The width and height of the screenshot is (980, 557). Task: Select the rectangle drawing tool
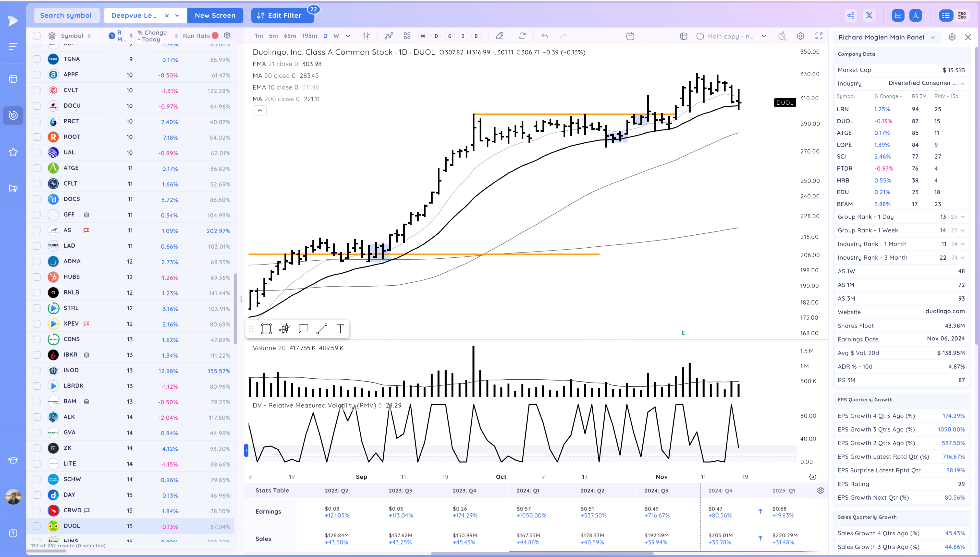[266, 329]
